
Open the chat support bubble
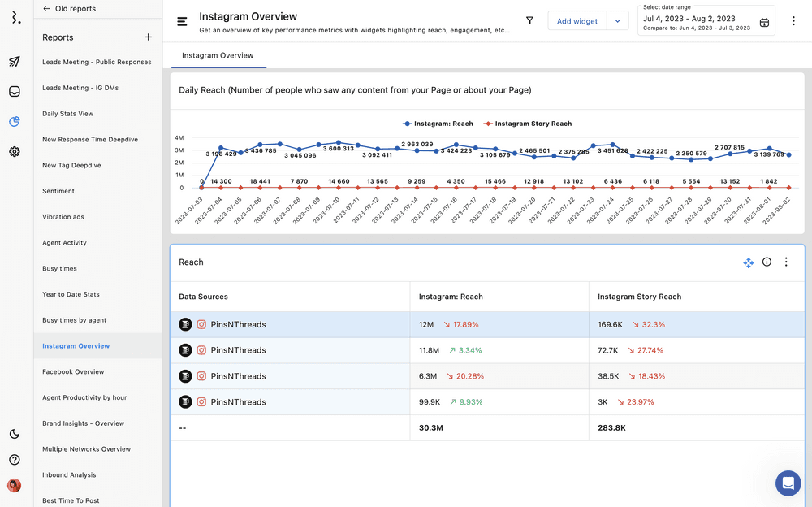pos(788,483)
